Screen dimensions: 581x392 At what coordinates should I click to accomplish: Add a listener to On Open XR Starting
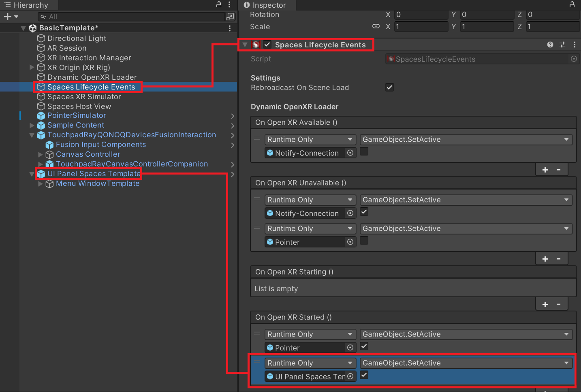point(545,304)
